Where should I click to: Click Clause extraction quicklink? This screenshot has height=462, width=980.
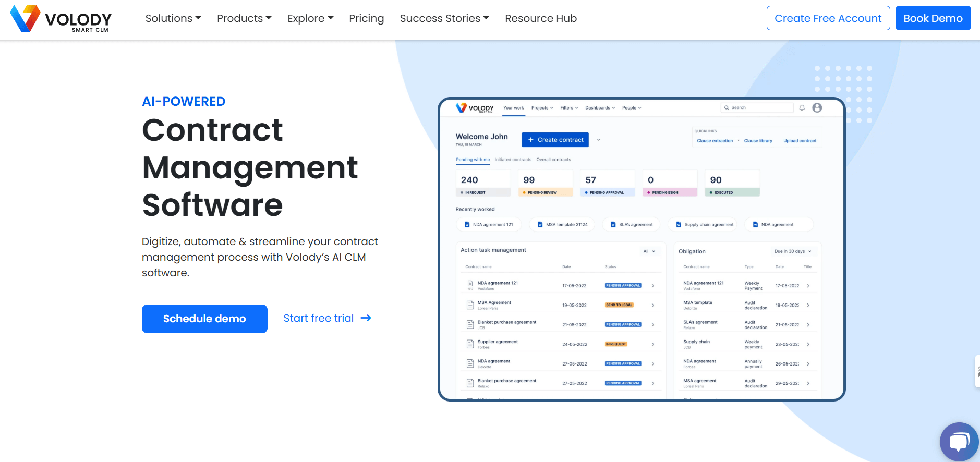715,141
